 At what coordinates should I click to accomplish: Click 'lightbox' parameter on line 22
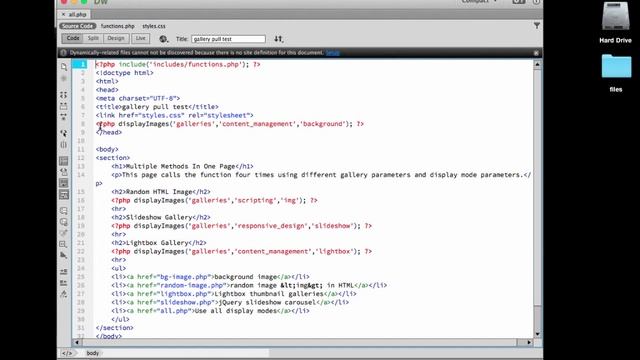click(334, 251)
